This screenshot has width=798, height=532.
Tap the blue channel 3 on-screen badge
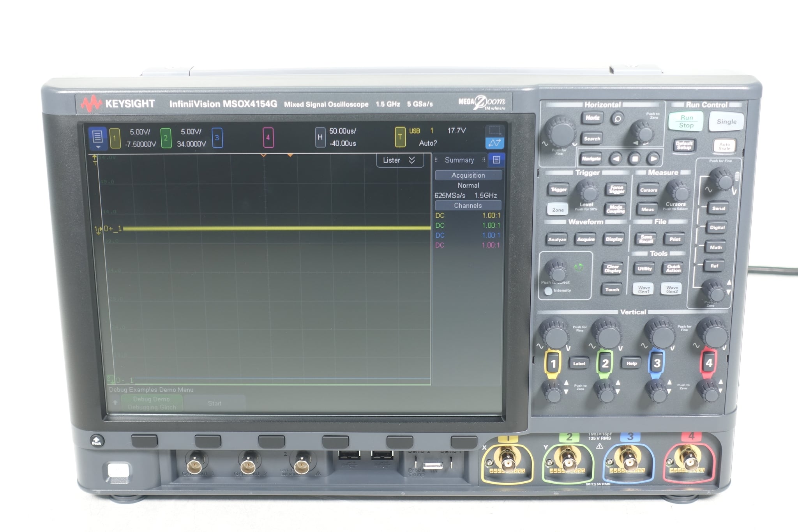tap(217, 138)
